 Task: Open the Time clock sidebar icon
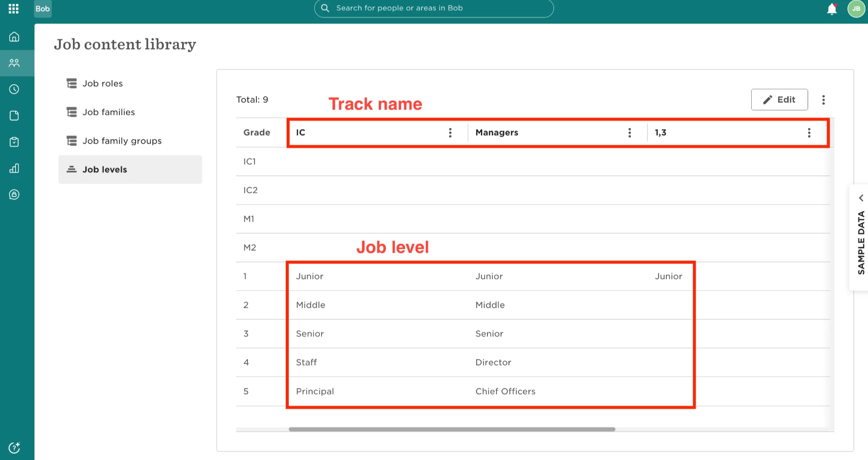point(14,89)
